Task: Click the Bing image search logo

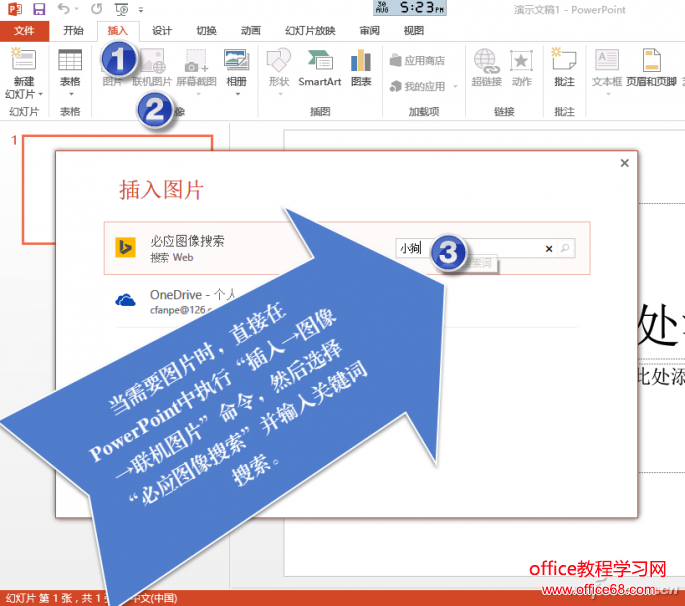Action: 126,248
